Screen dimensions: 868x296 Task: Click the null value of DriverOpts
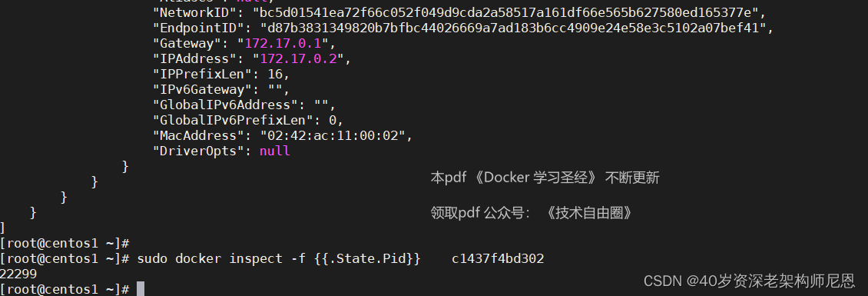tap(275, 151)
